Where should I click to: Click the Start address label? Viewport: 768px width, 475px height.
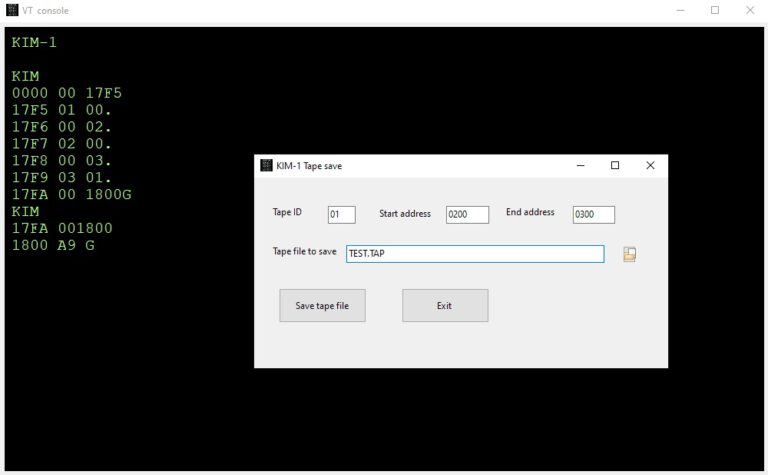[x=405, y=214]
